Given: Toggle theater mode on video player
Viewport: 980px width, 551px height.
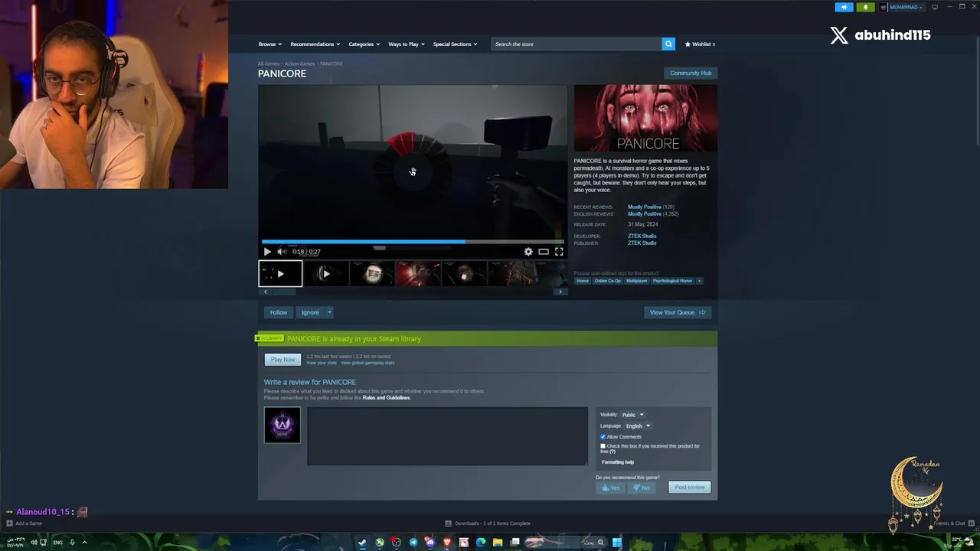Looking at the screenshot, I should pyautogui.click(x=544, y=251).
